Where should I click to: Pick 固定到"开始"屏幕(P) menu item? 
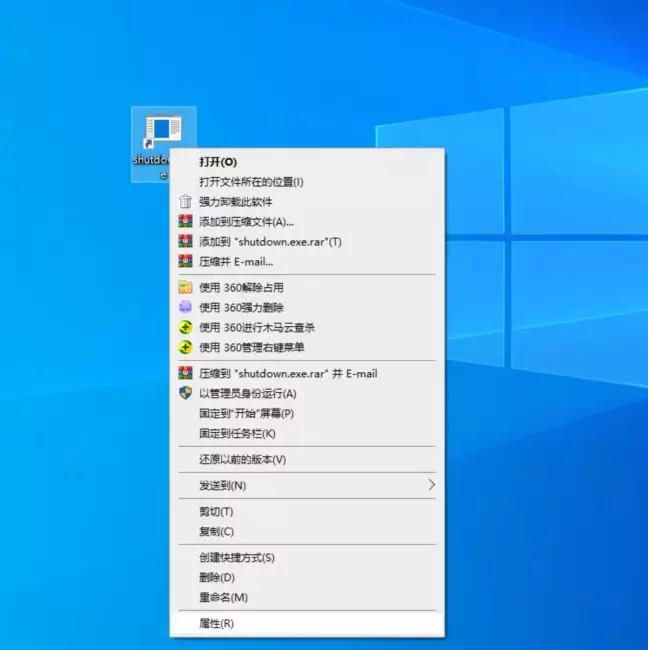click(x=246, y=414)
